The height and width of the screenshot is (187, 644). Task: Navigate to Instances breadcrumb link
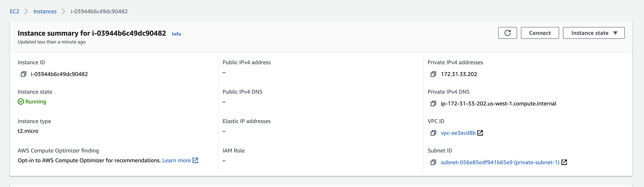coord(45,12)
